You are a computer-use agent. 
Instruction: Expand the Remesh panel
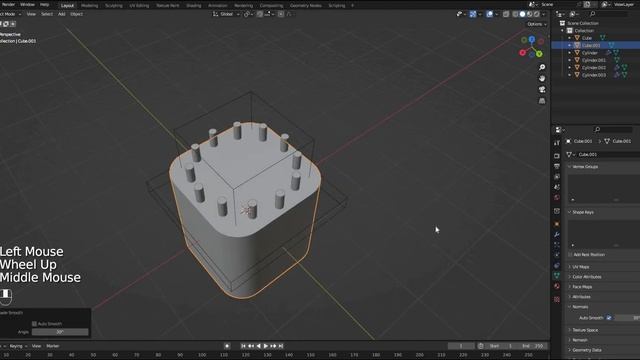(x=569, y=340)
